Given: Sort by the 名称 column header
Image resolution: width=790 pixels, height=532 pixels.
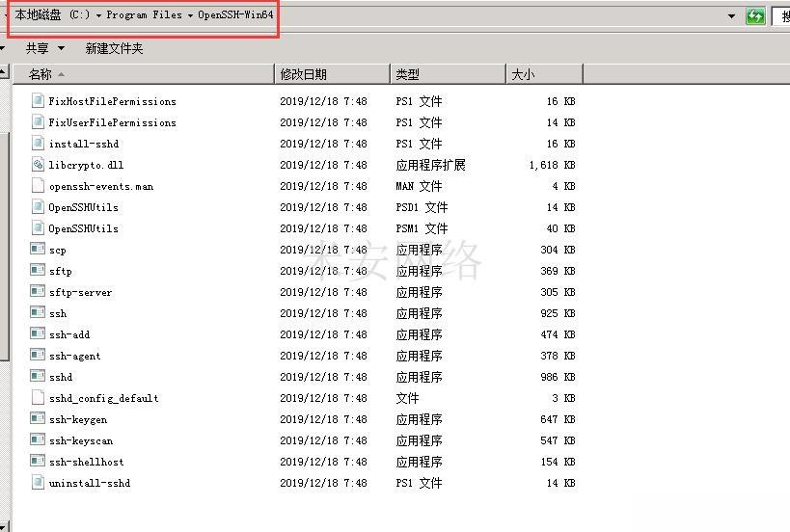Looking at the screenshot, I should 144,74.
